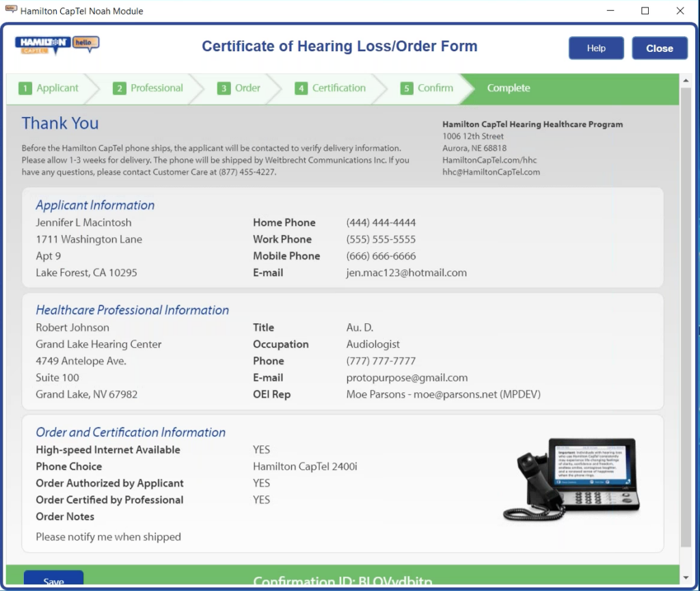This screenshot has height=591, width=700.
Task: Click the vertical scrollbar thumb
Action: click(x=686, y=317)
